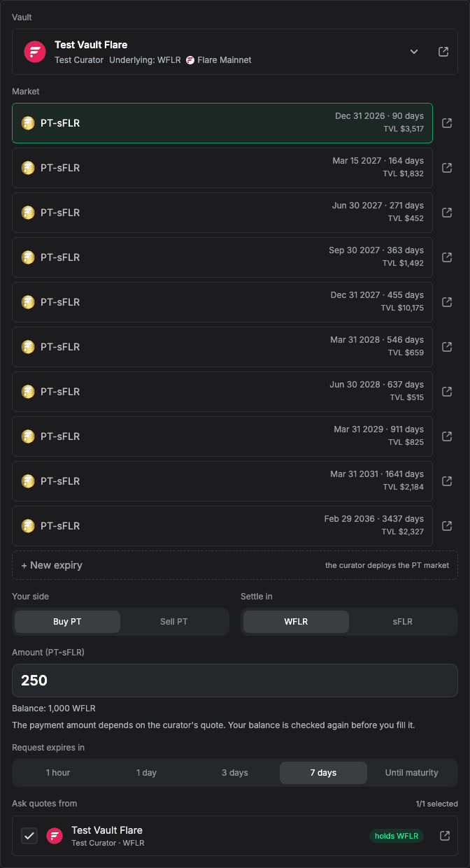Viewport: 470px width, 868px height.
Task: Switch to Sell PT side
Action: pos(173,622)
